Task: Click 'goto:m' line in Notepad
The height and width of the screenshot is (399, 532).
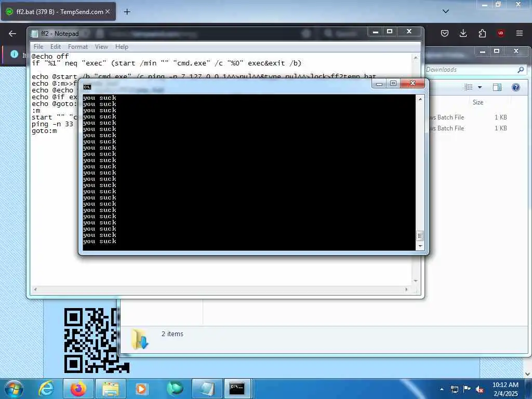Action: (x=44, y=131)
